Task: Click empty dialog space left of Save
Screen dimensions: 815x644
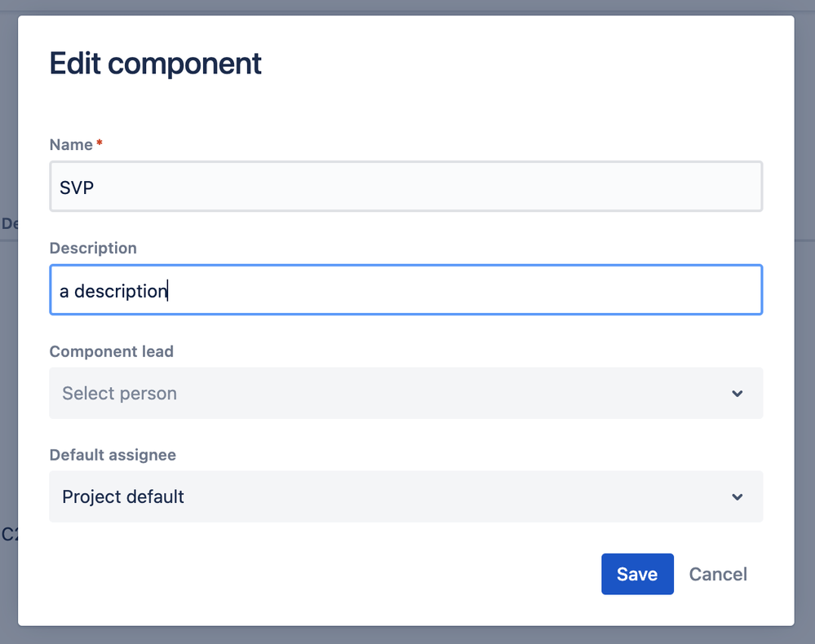Action: coord(326,574)
